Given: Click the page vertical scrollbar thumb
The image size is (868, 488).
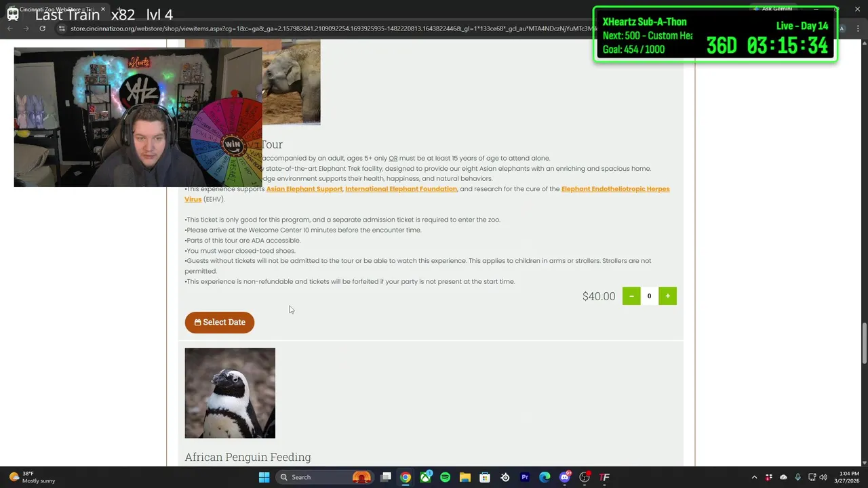Looking at the screenshot, I should (864, 344).
